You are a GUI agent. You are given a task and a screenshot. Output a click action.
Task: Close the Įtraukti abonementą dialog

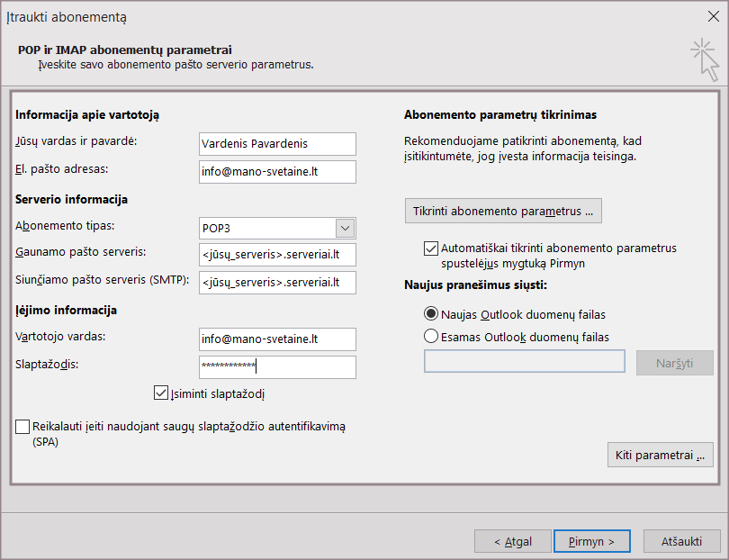point(713,15)
